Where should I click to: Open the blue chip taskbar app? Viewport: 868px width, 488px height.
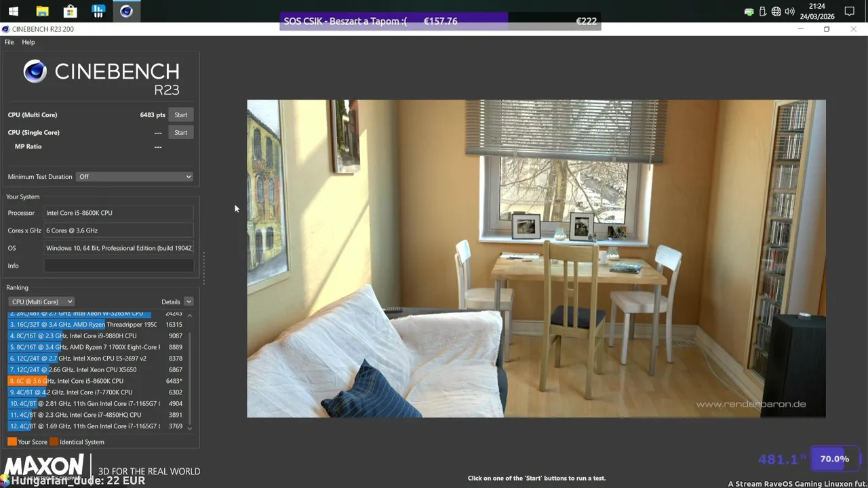(x=98, y=11)
